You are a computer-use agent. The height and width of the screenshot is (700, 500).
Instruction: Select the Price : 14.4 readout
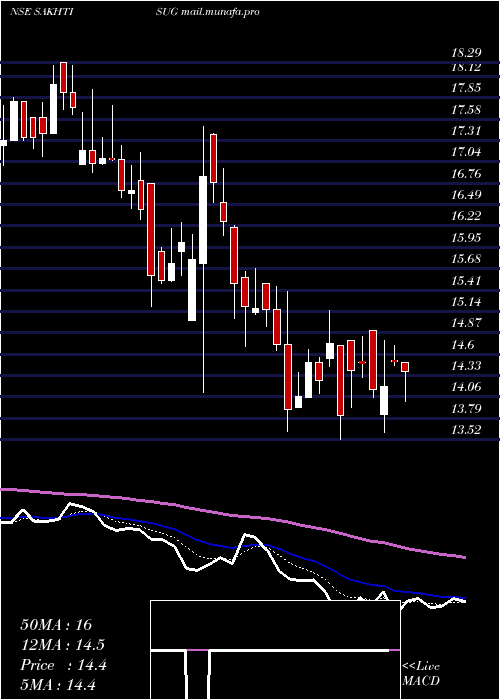click(63, 666)
